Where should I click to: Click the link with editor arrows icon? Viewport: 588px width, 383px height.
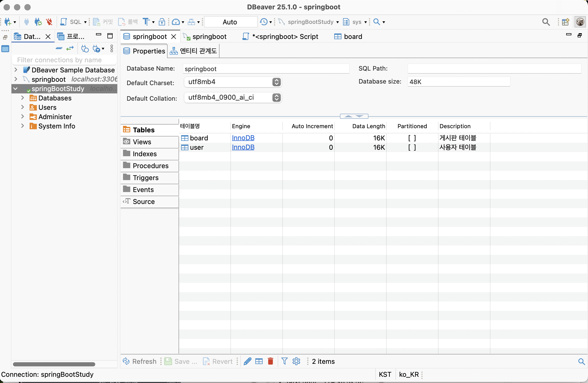[x=70, y=49]
